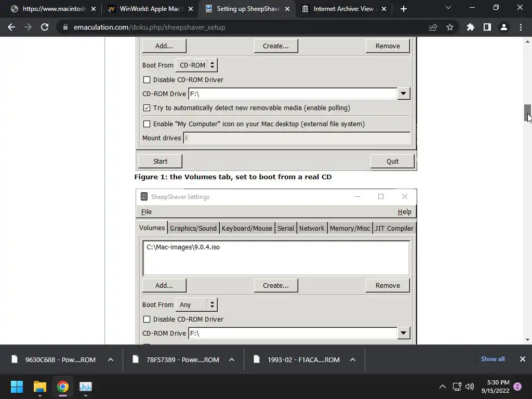Screen dimensions: 532x399
Task: Check Disable CD-ROM Driver in lower figure
Action: click(x=147, y=320)
